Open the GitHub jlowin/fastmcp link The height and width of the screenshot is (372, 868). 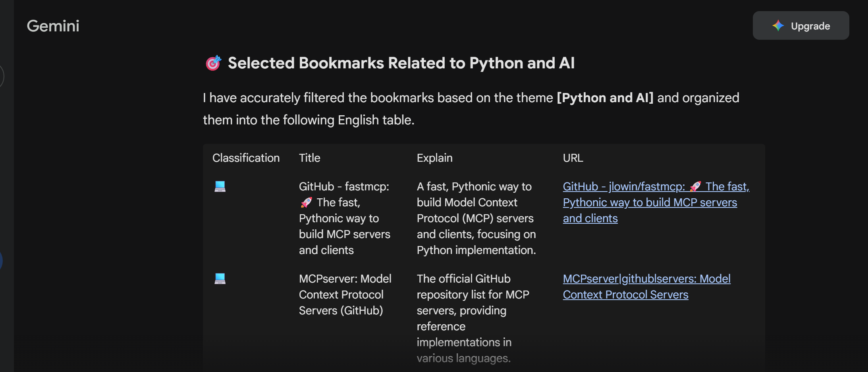click(655, 202)
